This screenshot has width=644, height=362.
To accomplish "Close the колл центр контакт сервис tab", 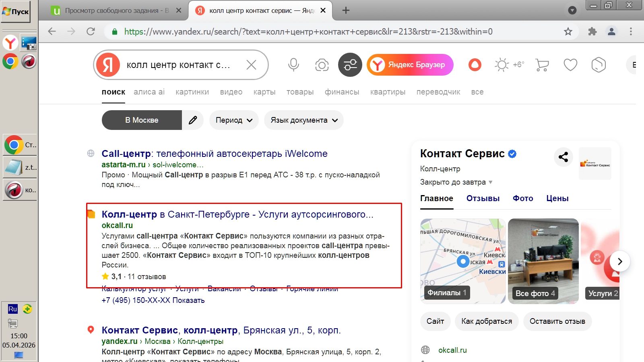I will tap(323, 10).
